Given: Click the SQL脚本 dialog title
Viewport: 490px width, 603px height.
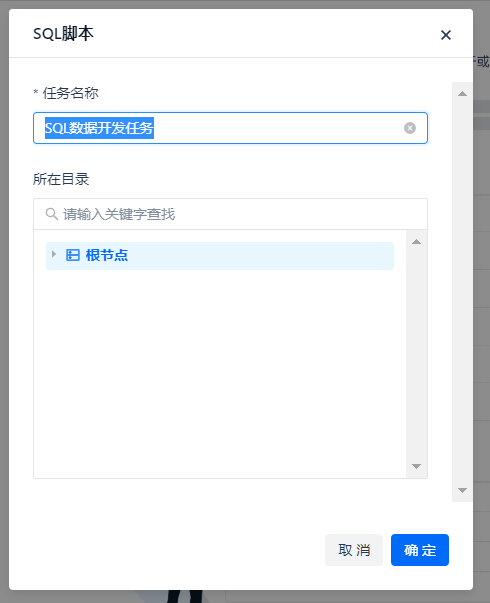Looking at the screenshot, I should [x=63, y=34].
